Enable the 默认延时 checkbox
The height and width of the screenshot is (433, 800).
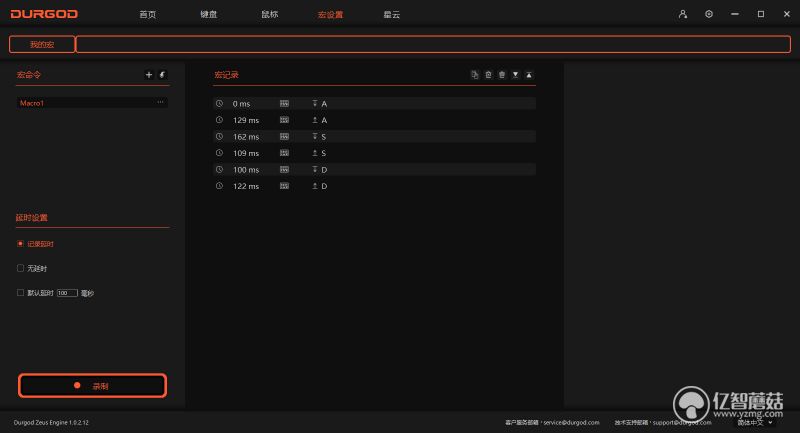point(20,293)
